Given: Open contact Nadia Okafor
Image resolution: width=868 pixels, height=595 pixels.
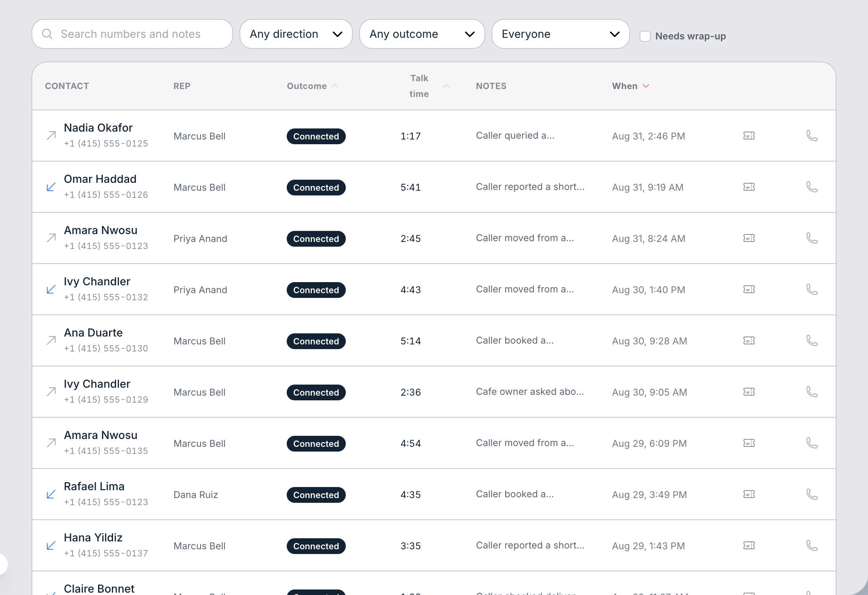Looking at the screenshot, I should 98,128.
